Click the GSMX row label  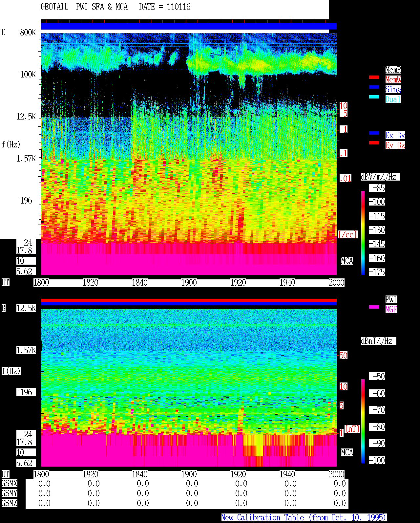[9, 484]
